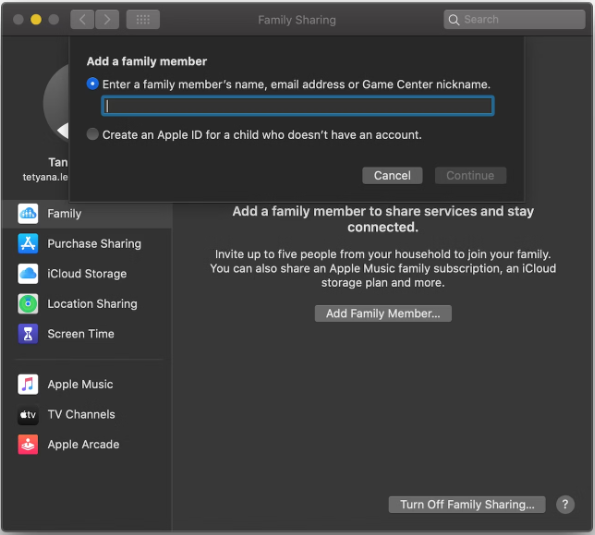The height and width of the screenshot is (535, 595).
Task: Click the yellow minimize window button
Action: coord(36,19)
